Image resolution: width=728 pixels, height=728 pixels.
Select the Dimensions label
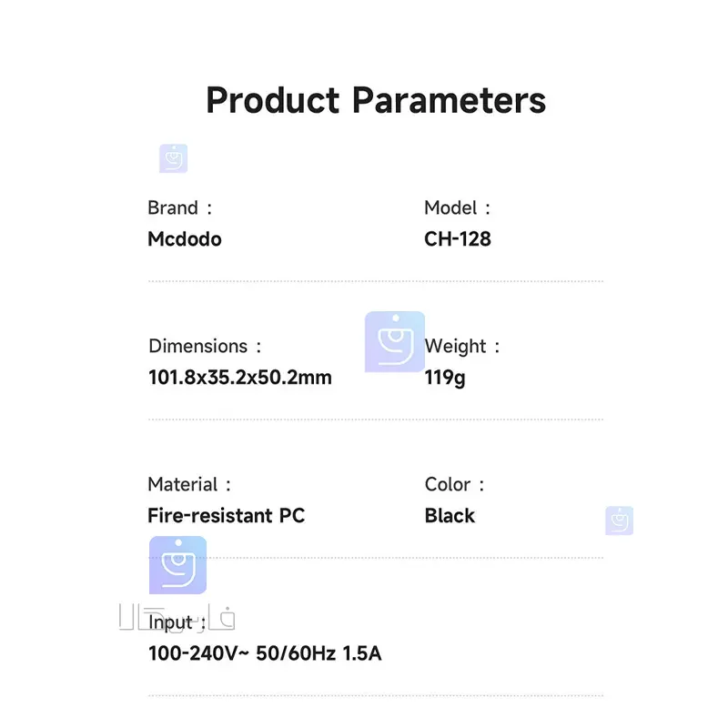(205, 347)
